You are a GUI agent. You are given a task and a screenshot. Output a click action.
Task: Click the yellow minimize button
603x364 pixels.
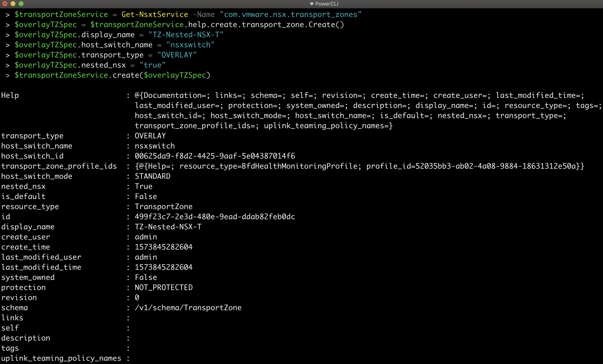[14, 4]
